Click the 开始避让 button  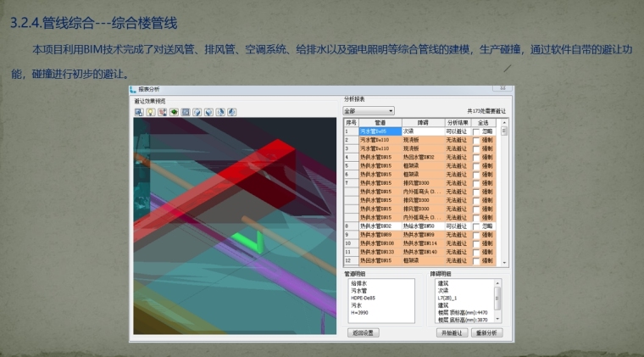pyautogui.click(x=452, y=332)
